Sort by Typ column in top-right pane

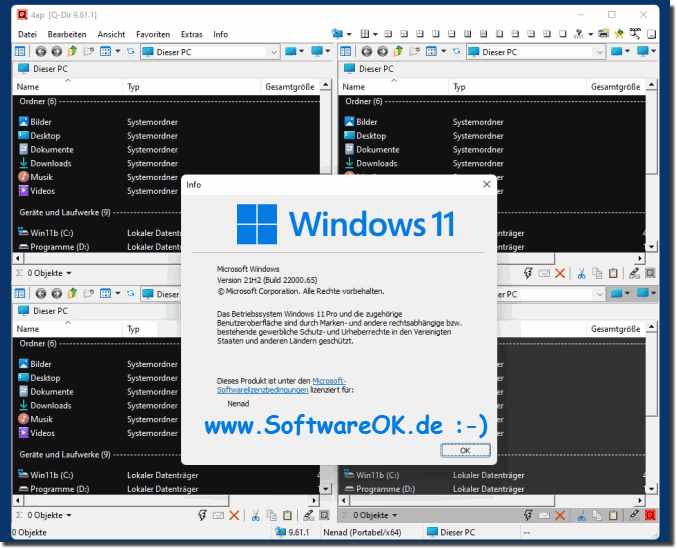click(x=517, y=87)
